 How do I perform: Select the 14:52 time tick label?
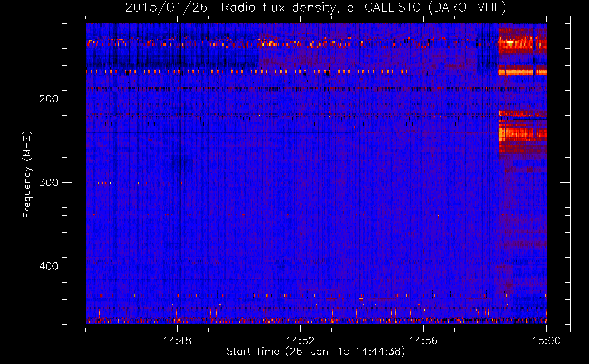click(300, 341)
